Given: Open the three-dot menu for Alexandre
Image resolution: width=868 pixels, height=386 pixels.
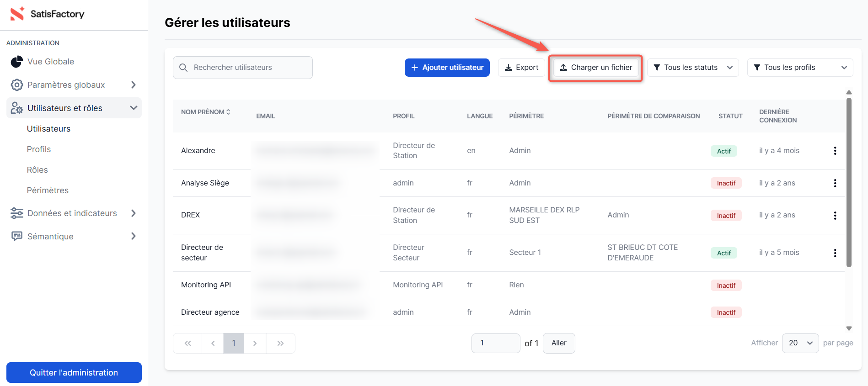Looking at the screenshot, I should [x=835, y=151].
